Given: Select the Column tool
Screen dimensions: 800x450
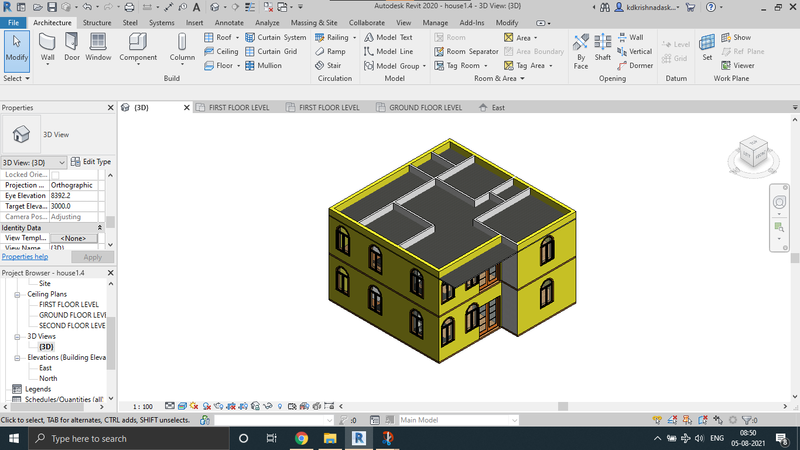Looking at the screenshot, I should click(x=182, y=48).
